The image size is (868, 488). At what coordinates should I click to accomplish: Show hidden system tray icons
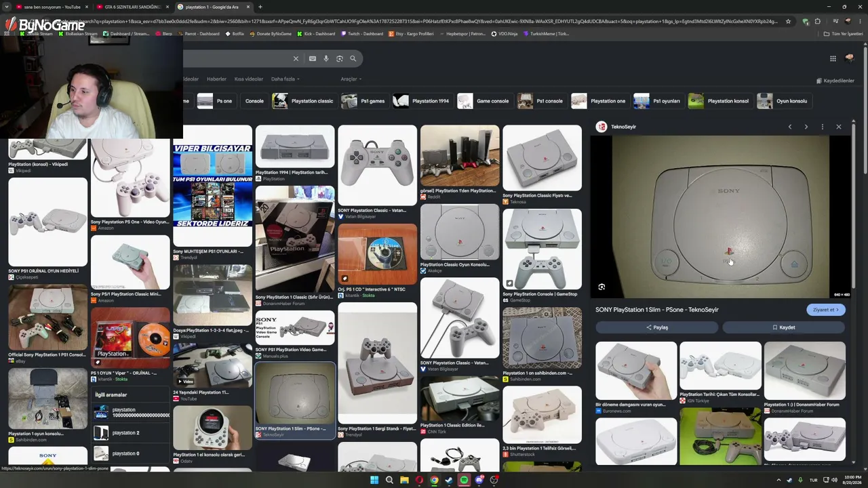(778, 481)
